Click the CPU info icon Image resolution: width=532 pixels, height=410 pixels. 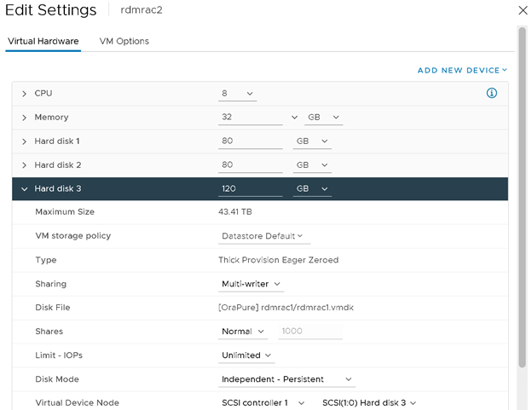point(491,93)
